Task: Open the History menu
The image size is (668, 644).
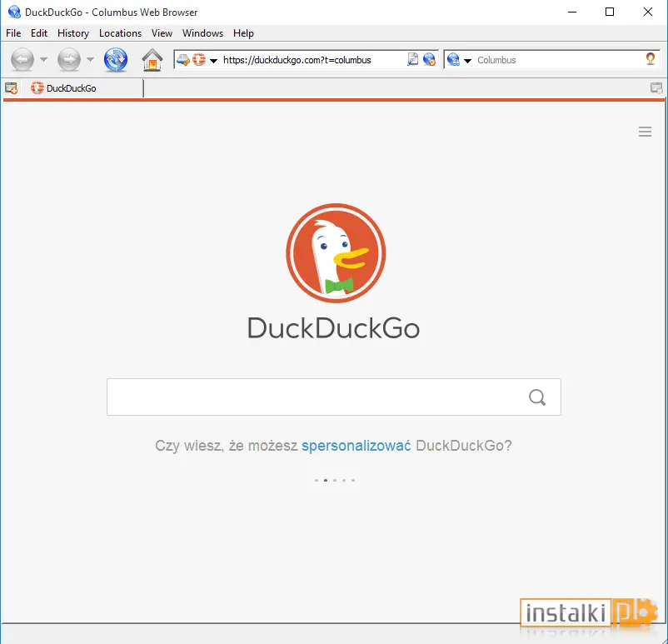Action: [73, 33]
